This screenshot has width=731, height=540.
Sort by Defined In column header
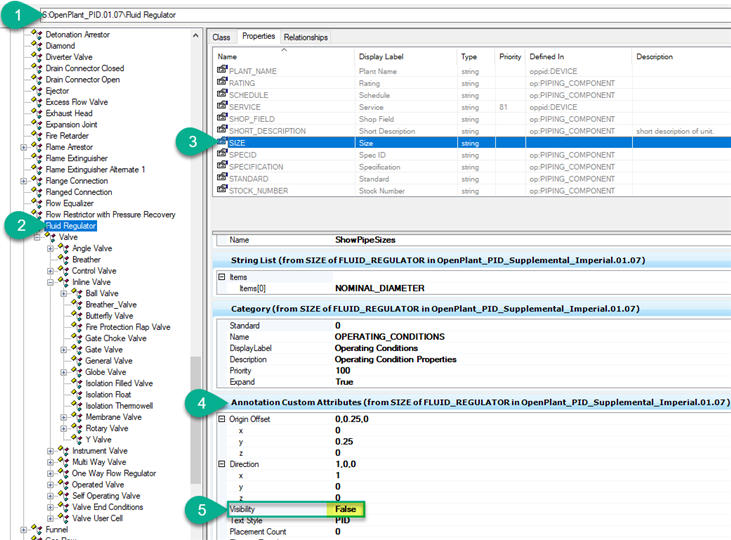pos(579,56)
